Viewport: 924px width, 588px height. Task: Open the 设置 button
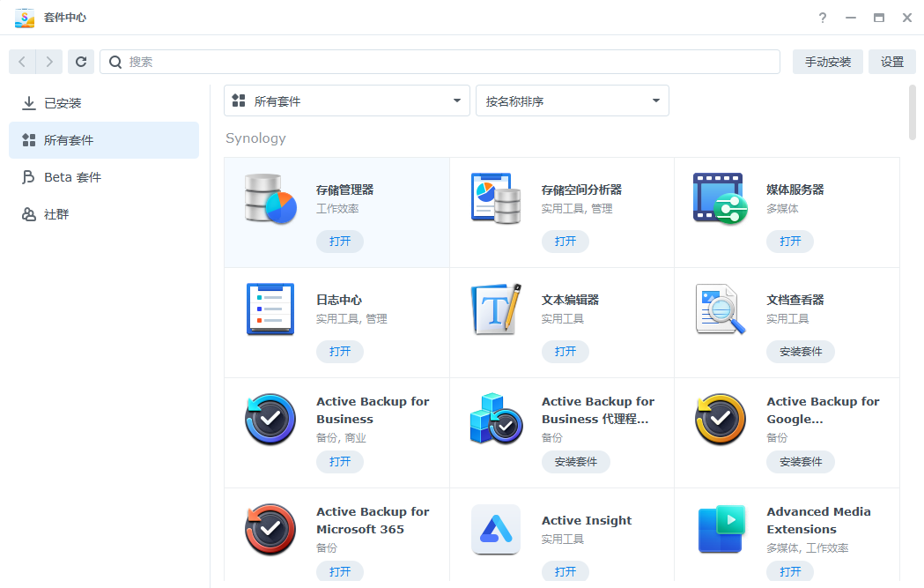892,62
